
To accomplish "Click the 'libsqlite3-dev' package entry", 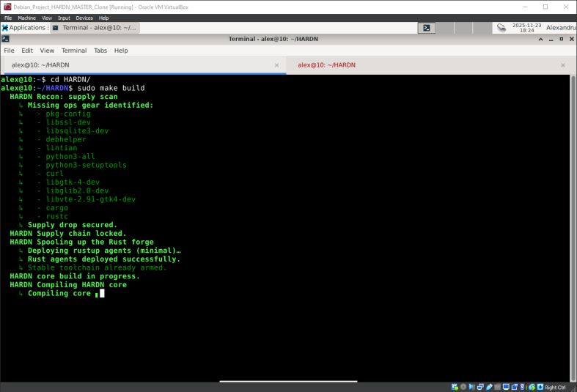I will pyautogui.click(x=77, y=131).
